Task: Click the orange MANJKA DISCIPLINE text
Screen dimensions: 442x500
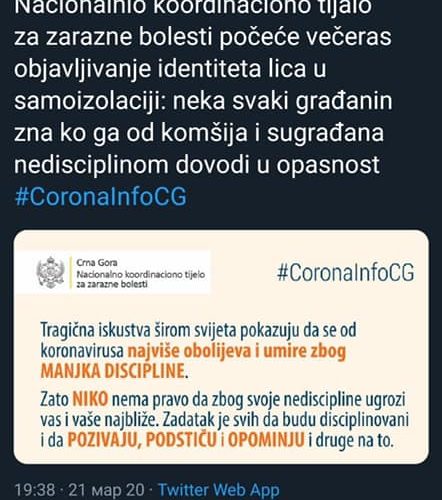Action: (112, 371)
